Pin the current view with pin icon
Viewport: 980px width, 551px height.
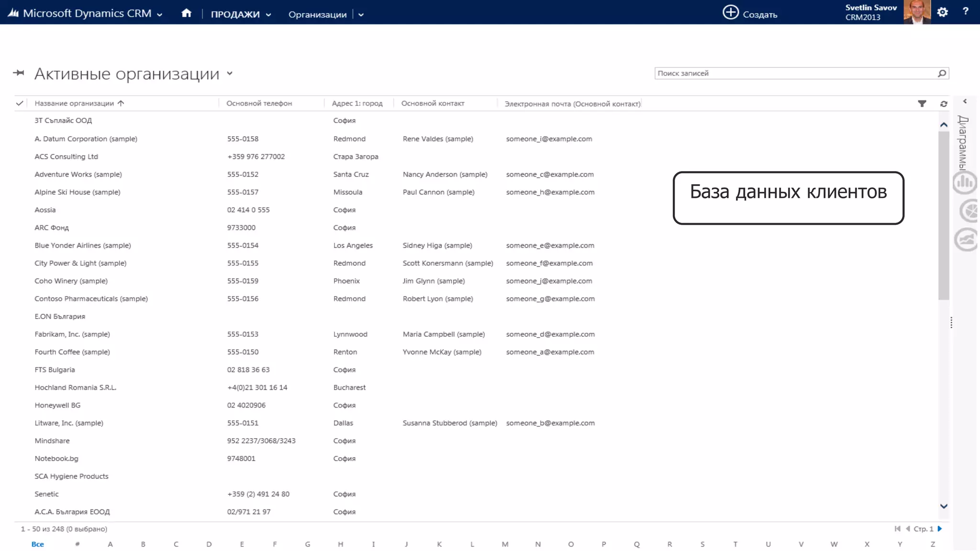(x=19, y=73)
